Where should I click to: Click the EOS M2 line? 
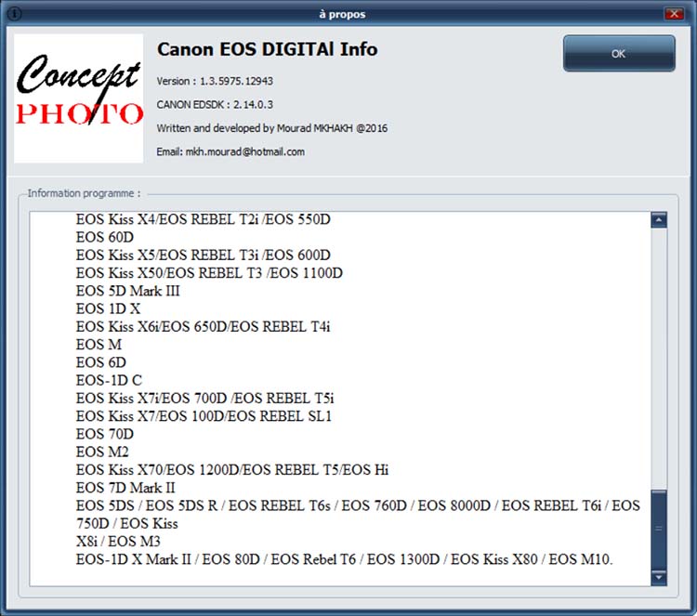[x=102, y=452]
